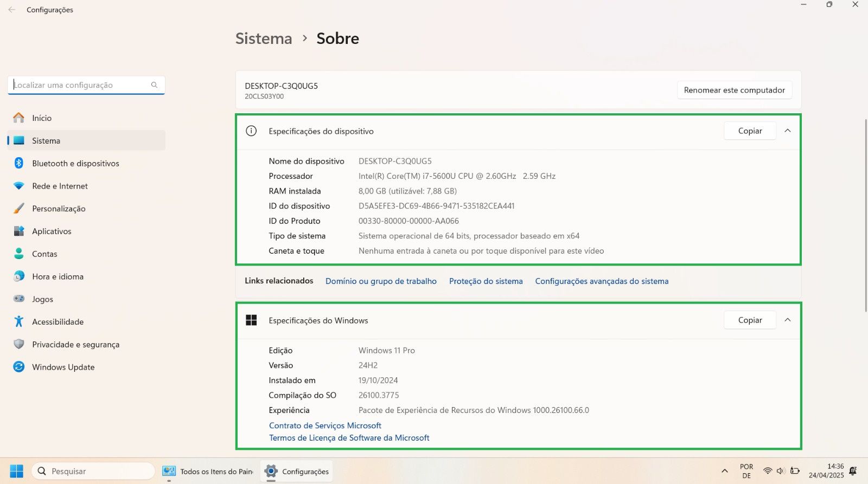Open Jogos settings page
This screenshot has width=868, height=484.
pyautogui.click(x=86, y=299)
